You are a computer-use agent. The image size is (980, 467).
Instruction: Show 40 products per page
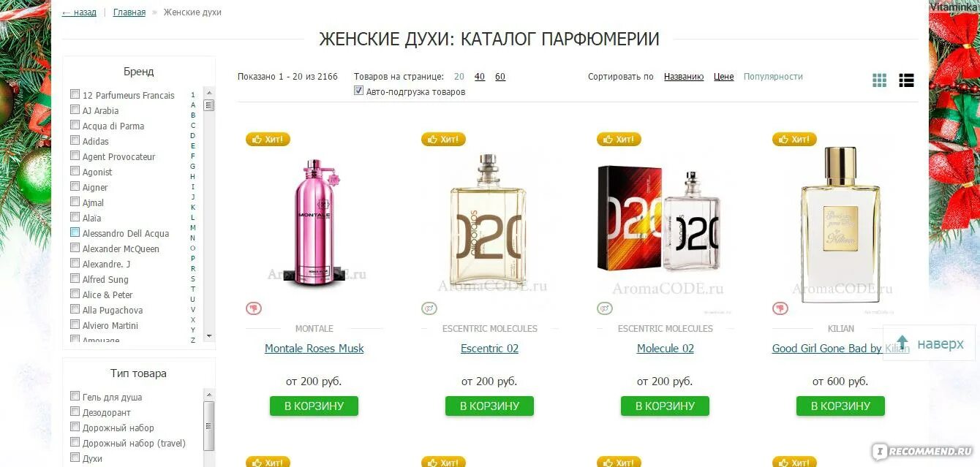coord(480,77)
